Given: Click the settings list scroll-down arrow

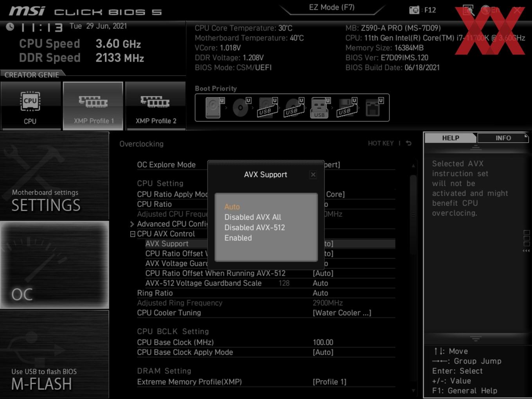Looking at the screenshot, I should click(413, 390).
